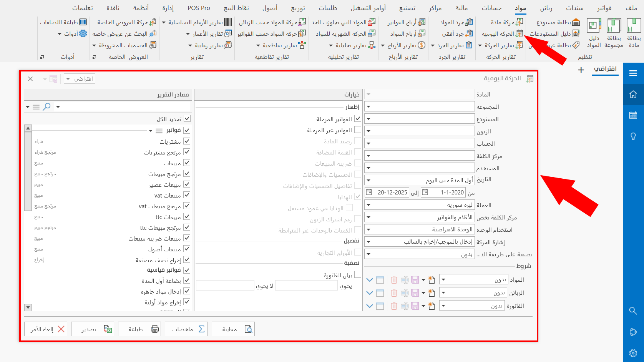Uncheck مشتريات in report sources list
The width and height of the screenshot is (644, 362).
(187, 141)
